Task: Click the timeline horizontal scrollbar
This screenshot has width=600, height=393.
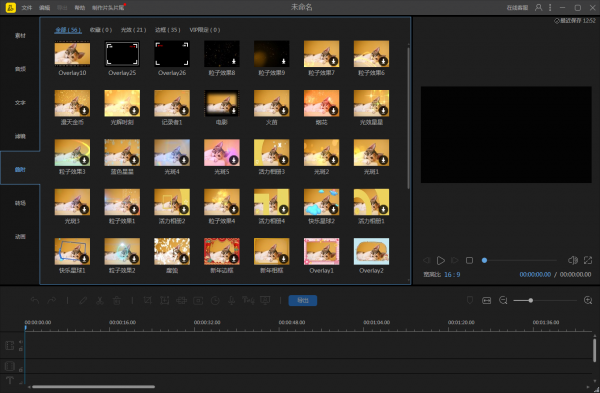Action: coord(93,387)
